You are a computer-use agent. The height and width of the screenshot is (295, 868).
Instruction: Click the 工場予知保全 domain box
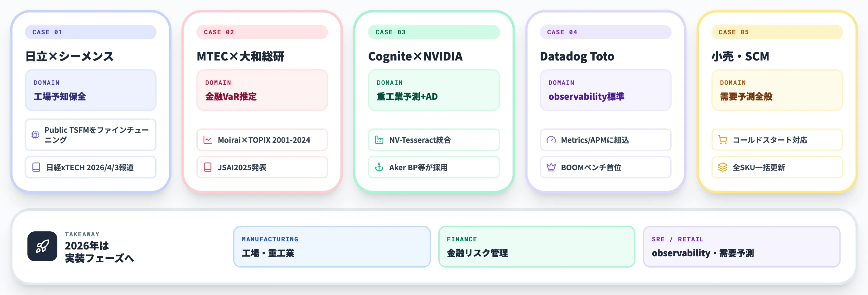(91, 90)
